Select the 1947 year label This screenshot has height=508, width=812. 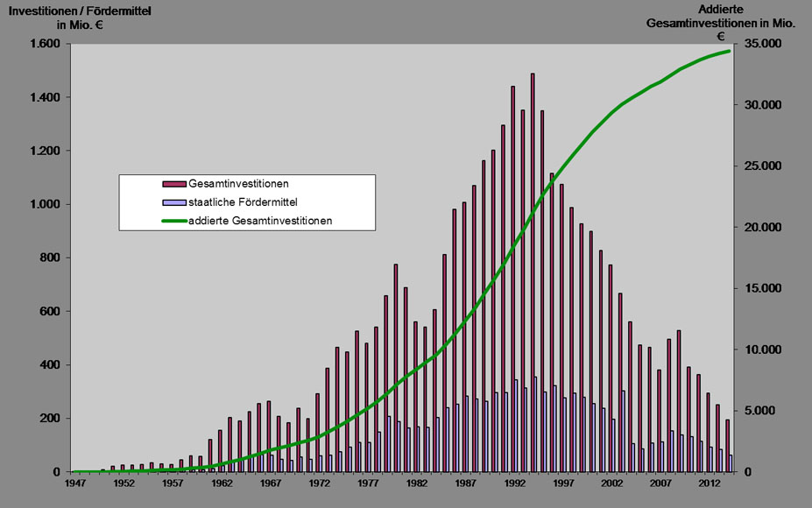(74, 483)
